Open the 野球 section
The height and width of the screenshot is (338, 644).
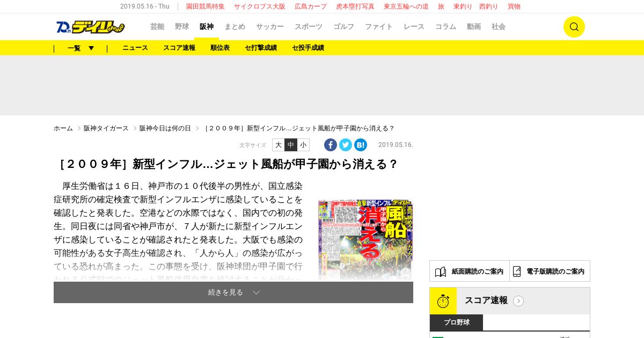click(x=182, y=26)
